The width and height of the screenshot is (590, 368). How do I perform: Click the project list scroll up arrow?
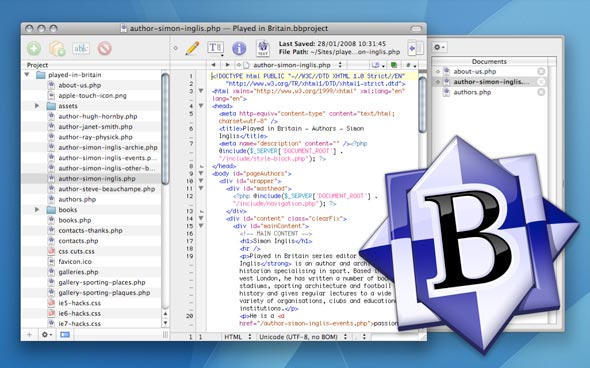point(165,313)
